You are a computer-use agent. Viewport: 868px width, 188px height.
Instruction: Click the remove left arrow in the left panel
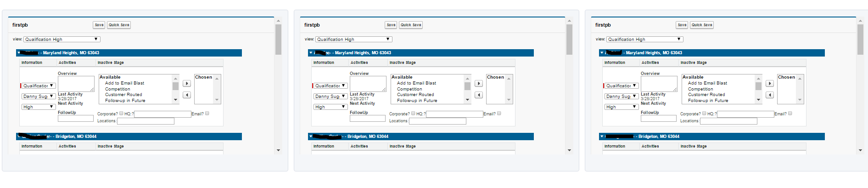186,95
